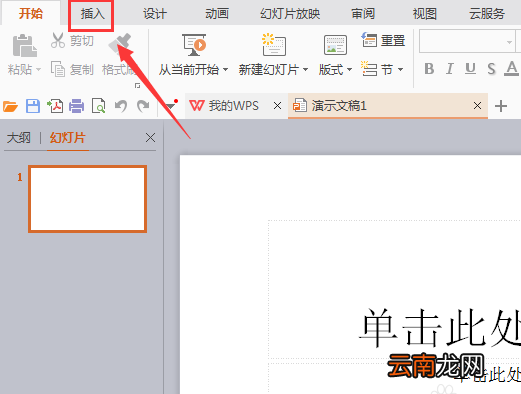Select slide 1 thumbnail
Screen dimensions: 521x394
88,199
